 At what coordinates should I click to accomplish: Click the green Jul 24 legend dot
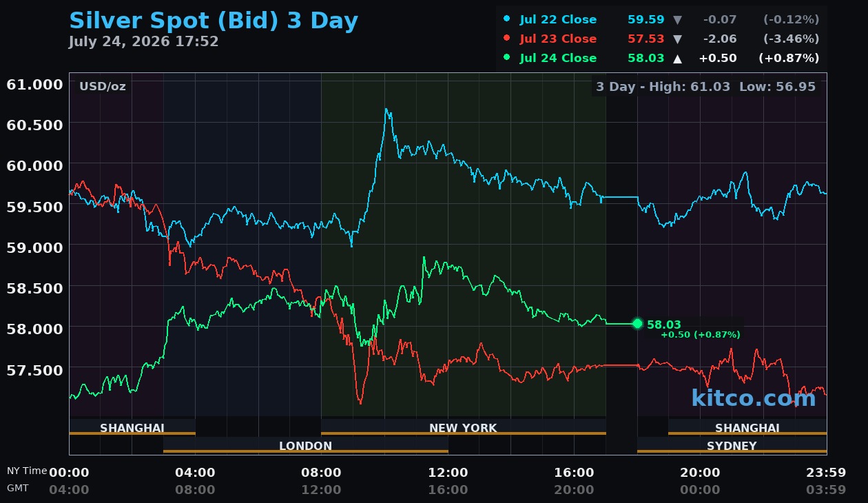(x=507, y=57)
